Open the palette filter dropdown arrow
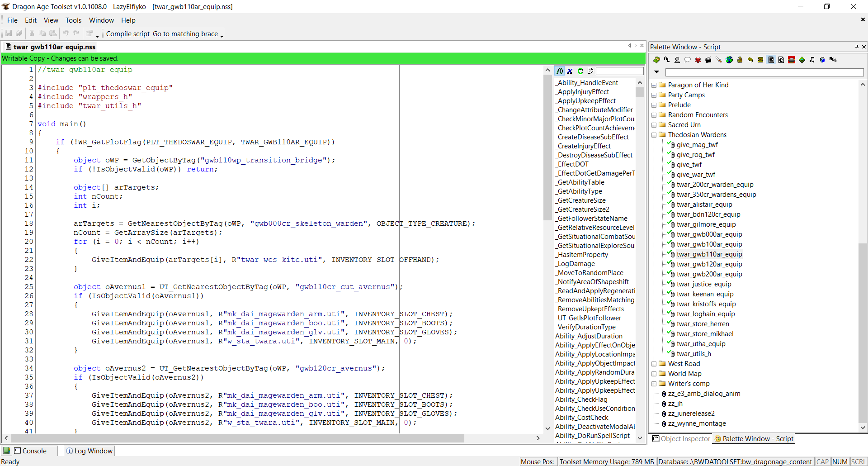 657,72
